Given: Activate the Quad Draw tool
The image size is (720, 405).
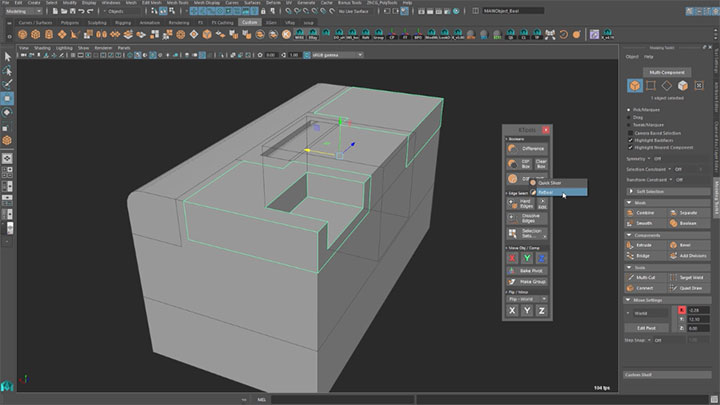Looking at the screenshot, I should pyautogui.click(x=688, y=288).
